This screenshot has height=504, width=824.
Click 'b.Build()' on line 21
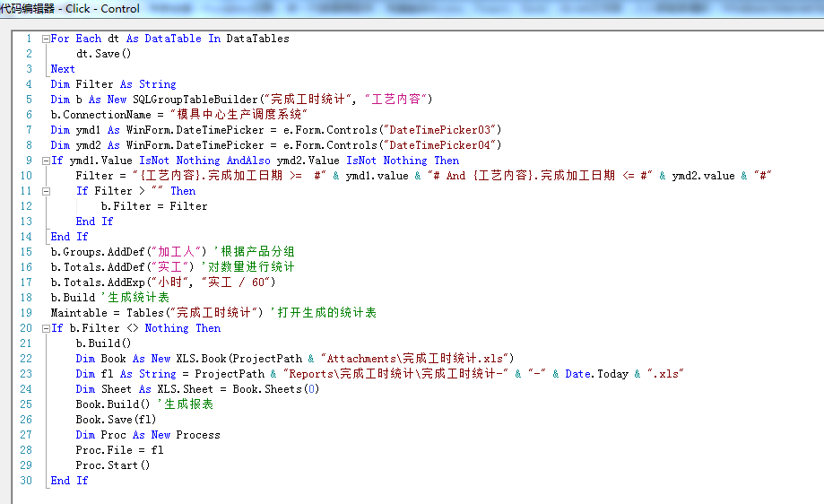103,343
